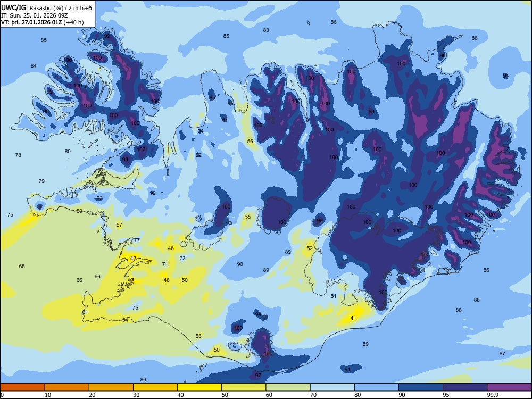Pick the dark navy 95–99.9 legend swatch
Image resolution: width=532 pixels, height=399 pixels.
tap(465, 387)
